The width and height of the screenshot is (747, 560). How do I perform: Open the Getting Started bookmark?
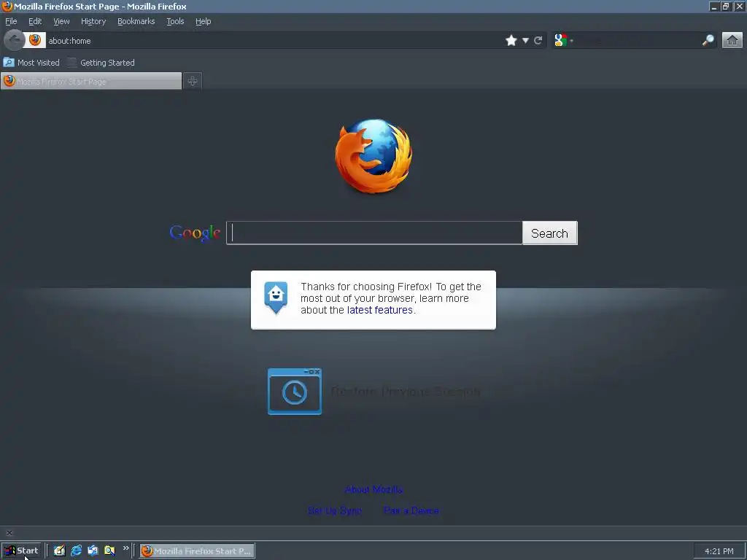point(101,63)
